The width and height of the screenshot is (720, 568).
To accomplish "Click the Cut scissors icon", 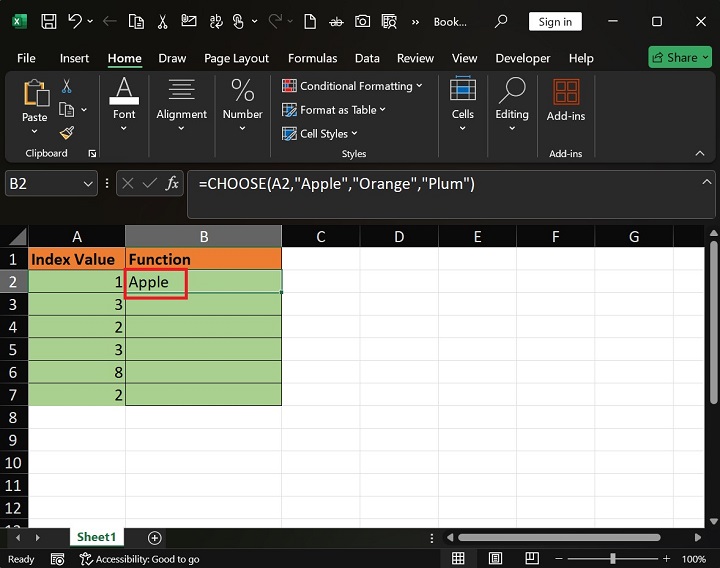I will [x=67, y=87].
